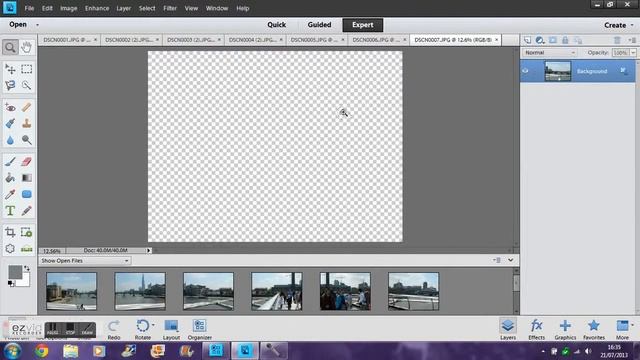Select the Type tool
Image resolution: width=640 pixels, height=360 pixels.
[10, 211]
